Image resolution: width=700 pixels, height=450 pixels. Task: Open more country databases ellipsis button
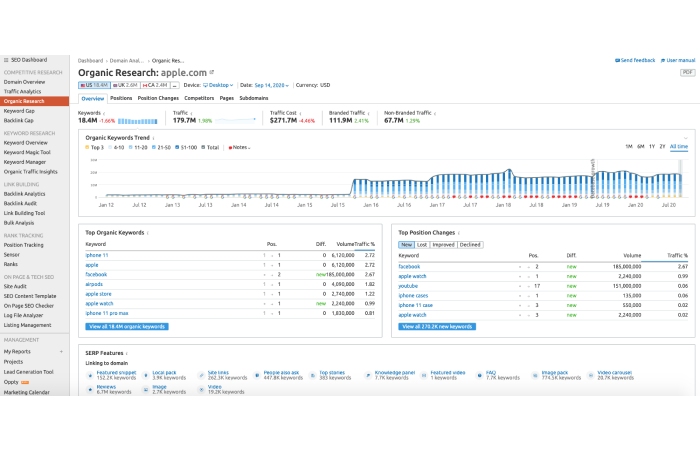click(x=175, y=85)
